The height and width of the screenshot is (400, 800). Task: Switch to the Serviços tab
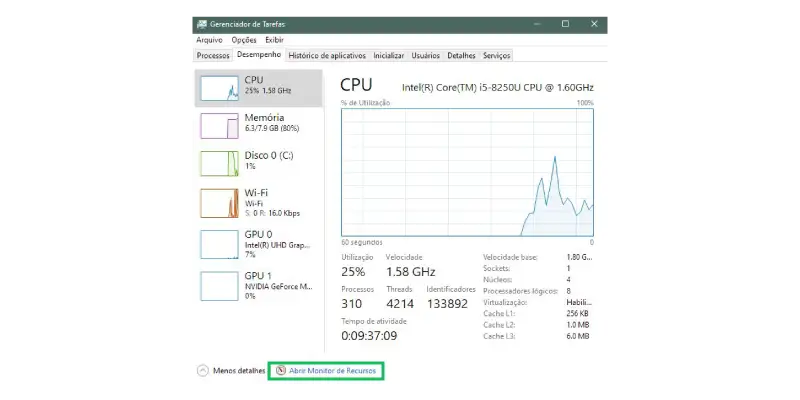pyautogui.click(x=496, y=56)
